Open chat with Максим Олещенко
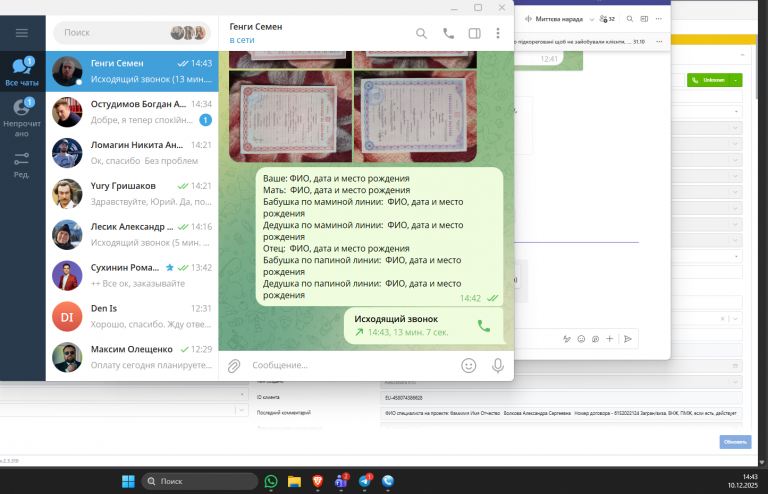This screenshot has width=768, height=494. coord(132,357)
